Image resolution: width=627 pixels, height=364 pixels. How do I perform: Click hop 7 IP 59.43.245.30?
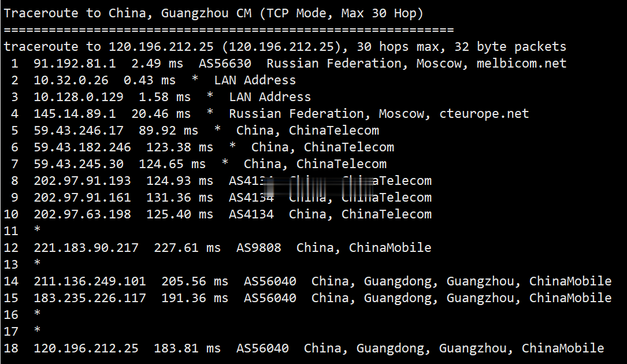click(79, 165)
